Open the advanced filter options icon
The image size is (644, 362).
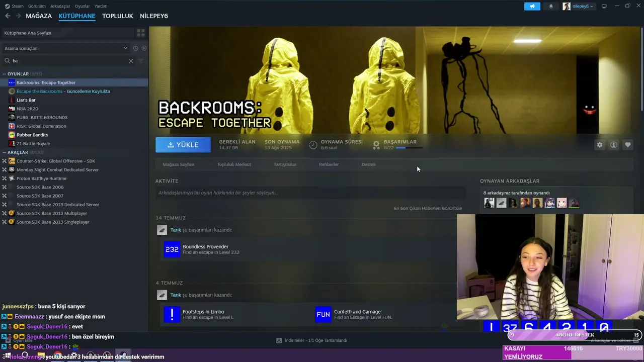(141, 61)
